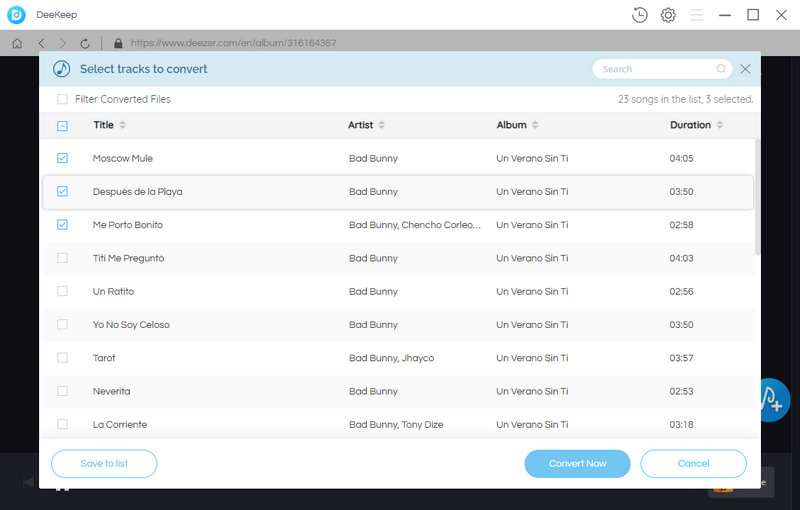The image size is (800, 510).
Task: Uncheck the Me Porto Bonito track
Action: point(62,224)
